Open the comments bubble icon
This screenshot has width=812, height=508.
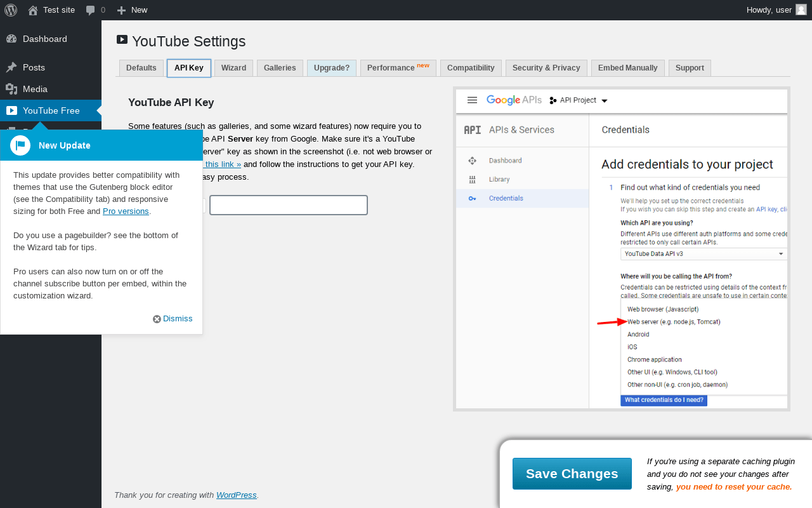click(91, 10)
